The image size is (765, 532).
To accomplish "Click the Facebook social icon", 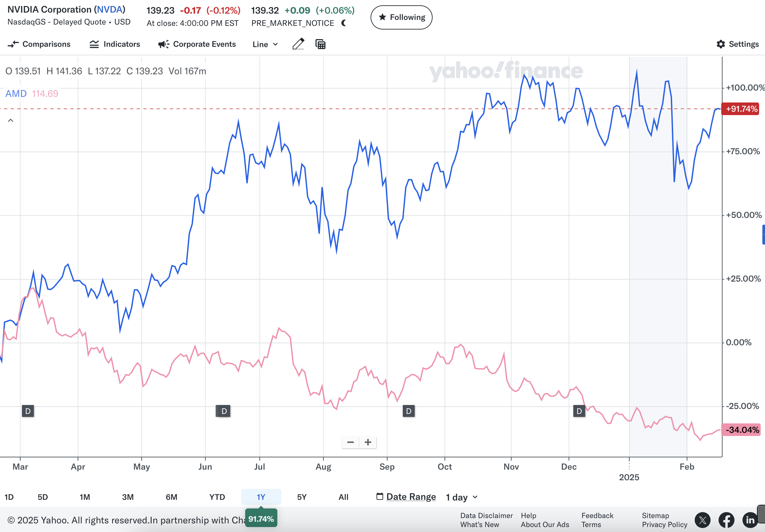I will tap(726, 520).
